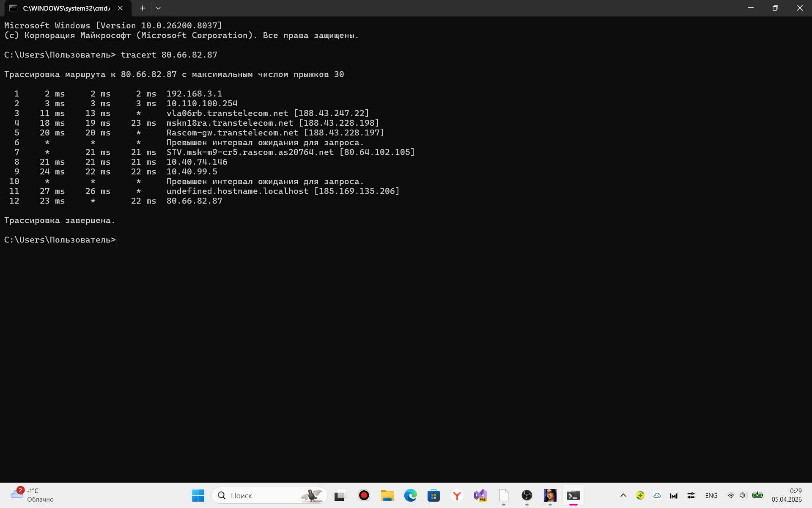The width and height of the screenshot is (812, 508).
Task: Click the red record app taskbar icon
Action: tap(364, 495)
